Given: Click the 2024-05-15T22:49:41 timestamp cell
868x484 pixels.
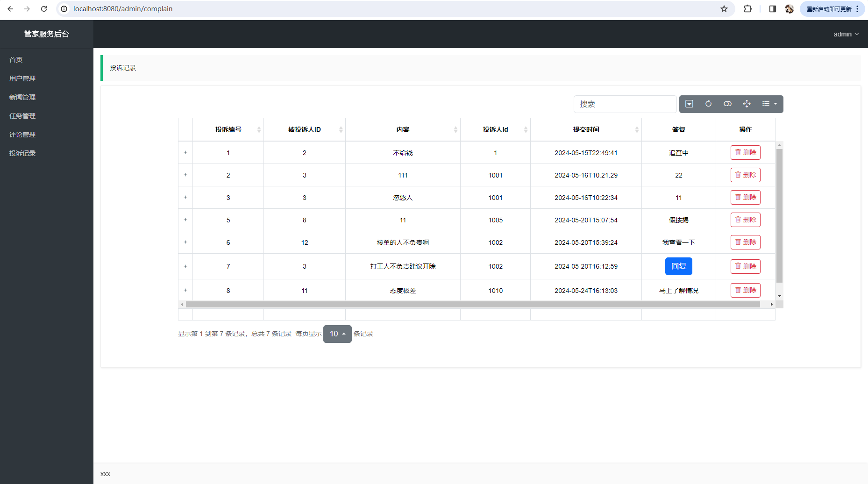Looking at the screenshot, I should (586, 153).
